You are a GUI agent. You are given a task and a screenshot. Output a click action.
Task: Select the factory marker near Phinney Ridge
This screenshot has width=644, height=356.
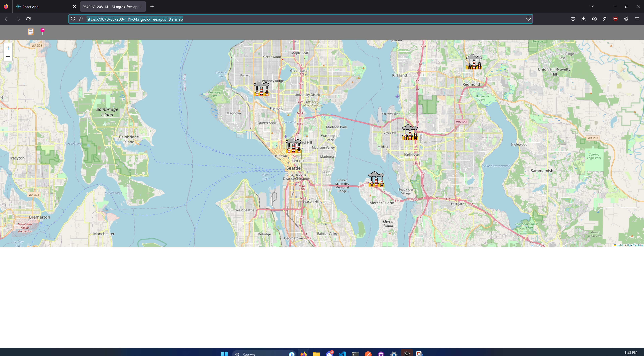tap(261, 89)
